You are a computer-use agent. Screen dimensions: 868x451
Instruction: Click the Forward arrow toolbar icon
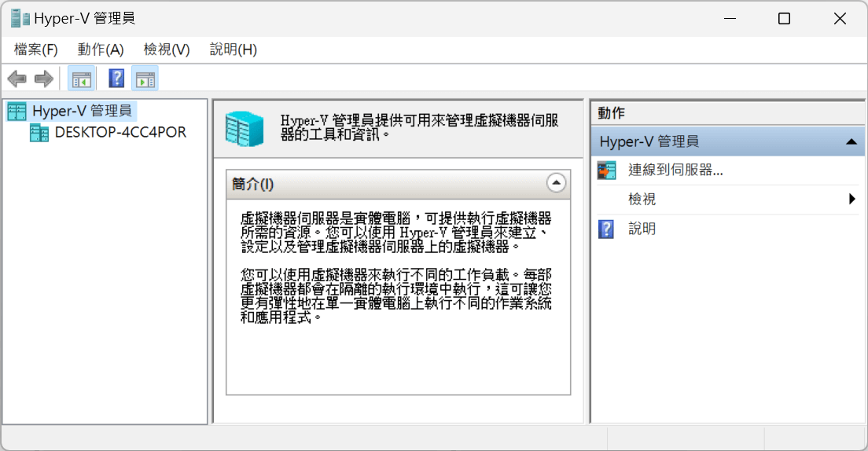[x=44, y=79]
